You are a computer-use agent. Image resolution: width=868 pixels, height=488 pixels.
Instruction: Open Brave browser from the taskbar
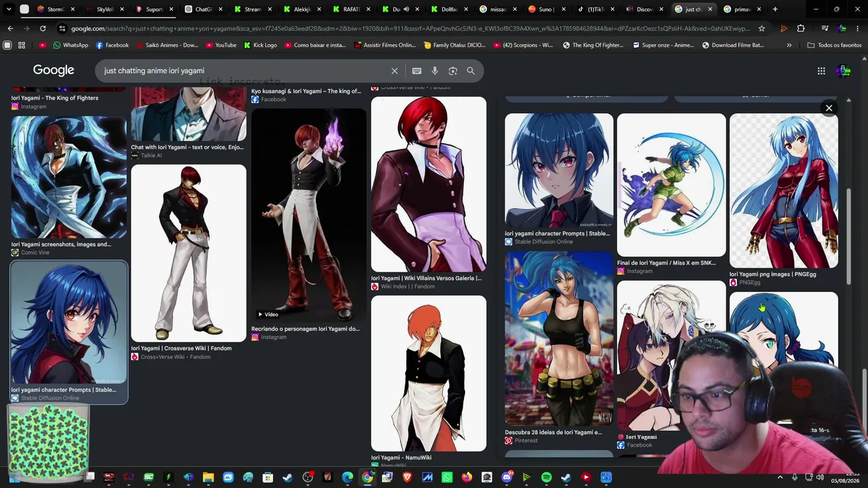[x=408, y=478]
